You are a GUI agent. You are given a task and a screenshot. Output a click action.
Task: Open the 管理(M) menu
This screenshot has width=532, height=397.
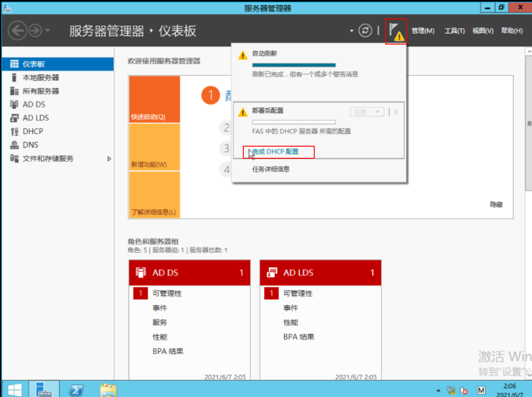[x=423, y=31]
